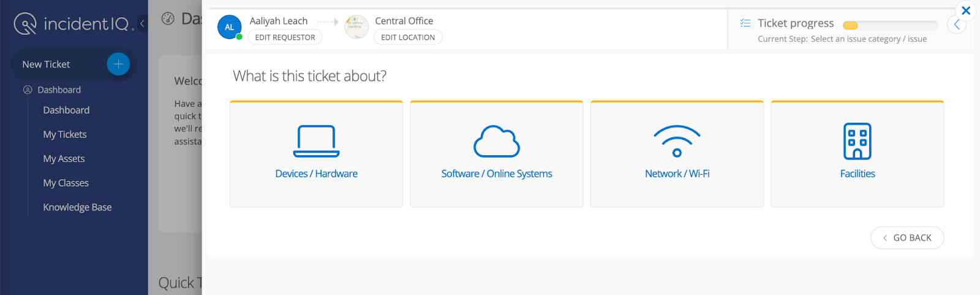980x295 pixels.
Task: Choose Software / Online Systems label
Action: pos(497,174)
